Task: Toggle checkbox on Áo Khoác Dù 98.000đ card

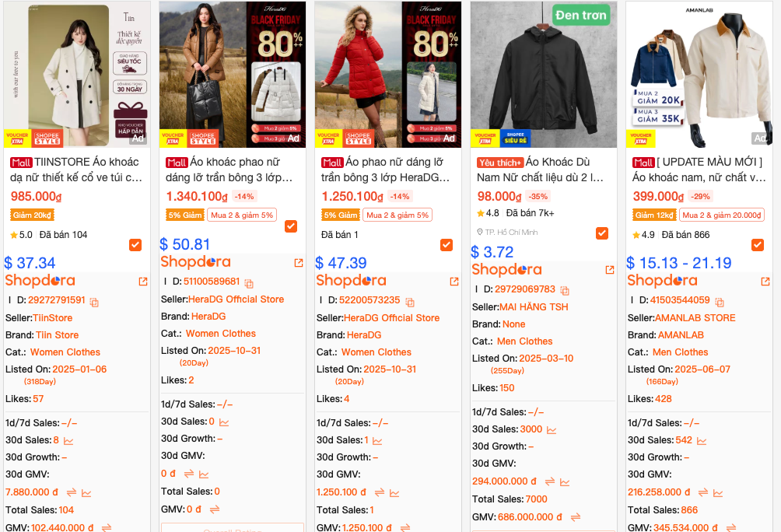Action: point(602,233)
